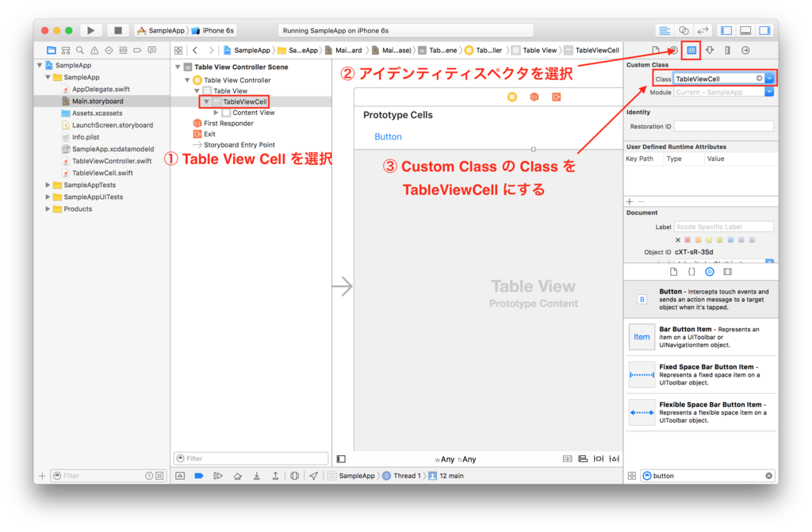Step over in the debug bar

point(237,476)
